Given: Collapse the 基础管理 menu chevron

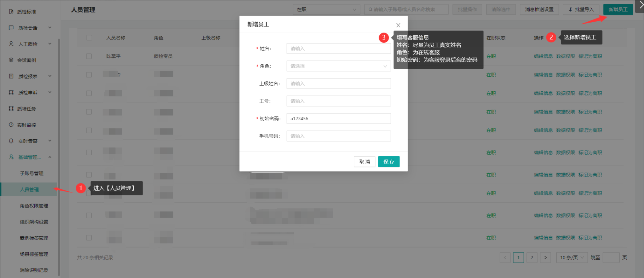Looking at the screenshot, I should click(50, 157).
